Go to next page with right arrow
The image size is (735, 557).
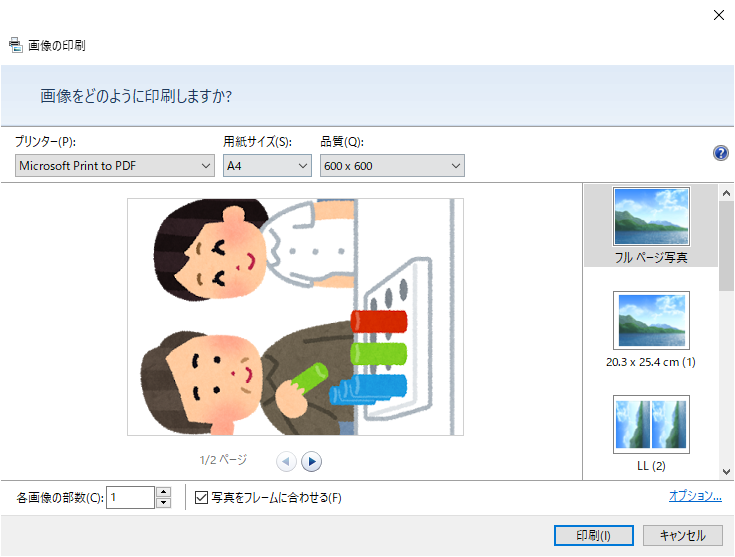[311, 461]
